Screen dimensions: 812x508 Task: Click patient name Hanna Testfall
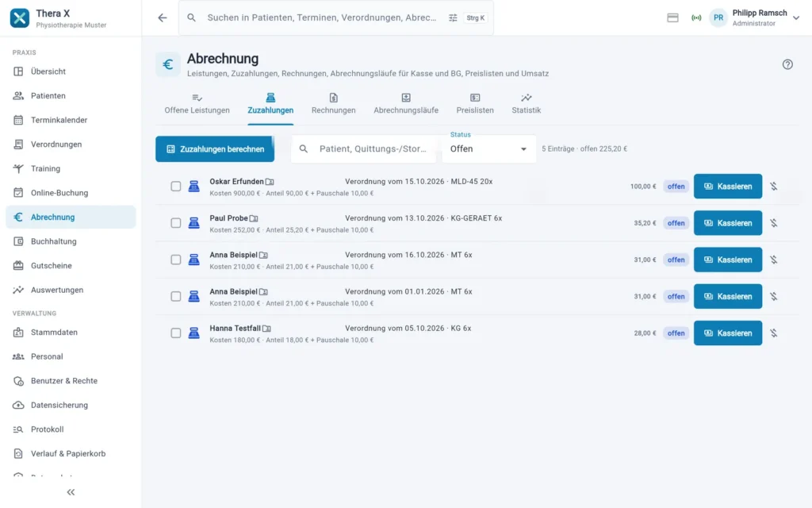tap(235, 328)
